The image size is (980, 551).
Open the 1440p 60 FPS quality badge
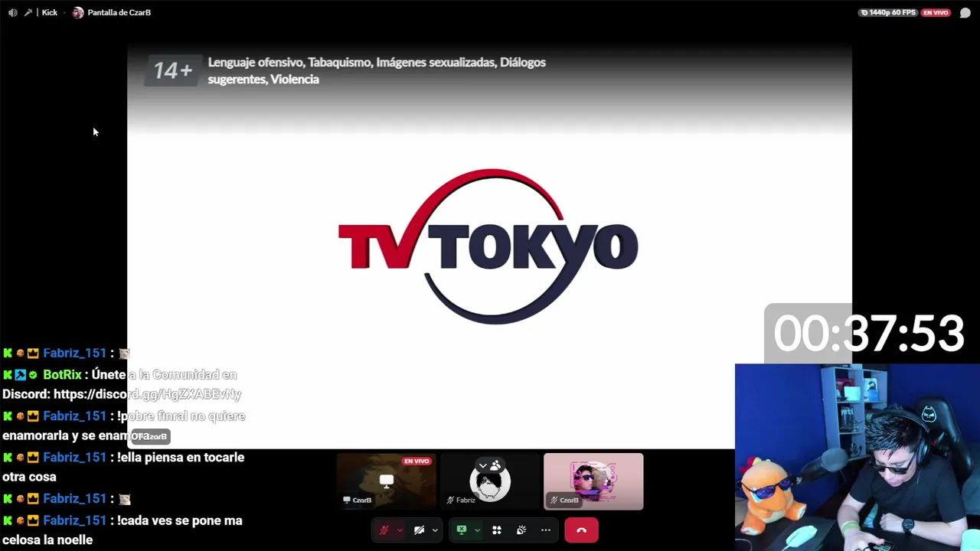[x=888, y=12]
